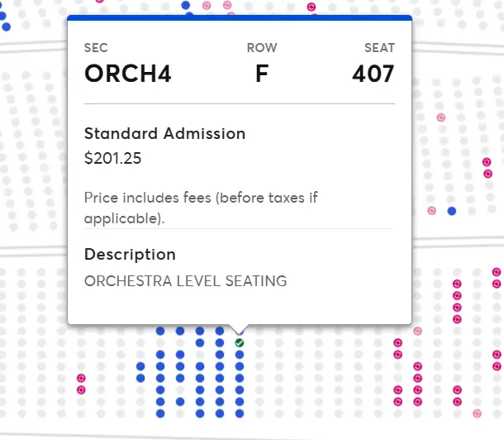The width and height of the screenshot is (504, 440).
Task: Choose faded pink seat just above four-seat pink column's neighbor row near popup corner
Action: (x=417, y=331)
